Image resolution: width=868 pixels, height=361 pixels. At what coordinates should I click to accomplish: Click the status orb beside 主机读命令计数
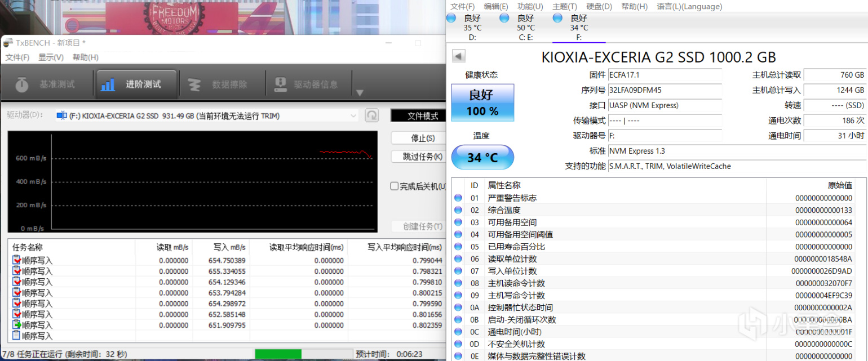coord(458,283)
